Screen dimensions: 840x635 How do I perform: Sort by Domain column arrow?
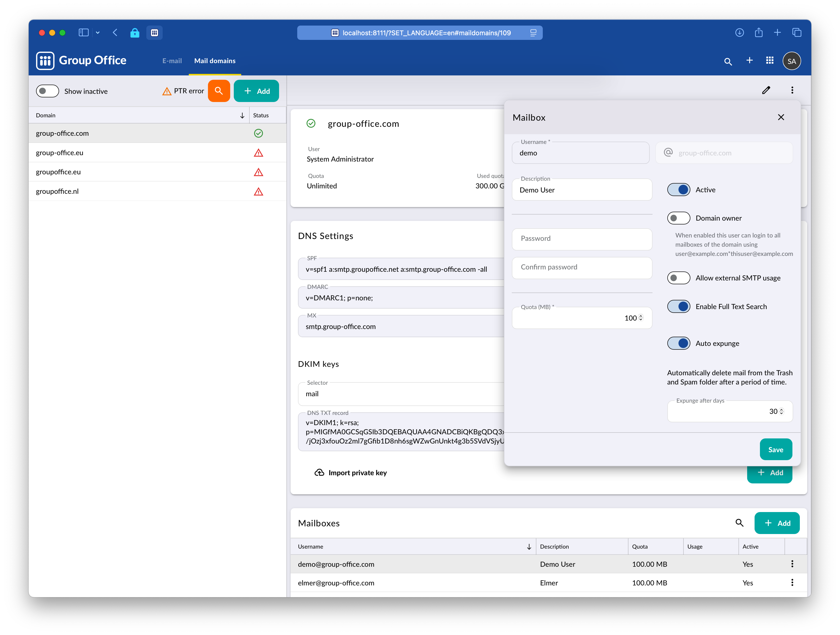pos(242,115)
